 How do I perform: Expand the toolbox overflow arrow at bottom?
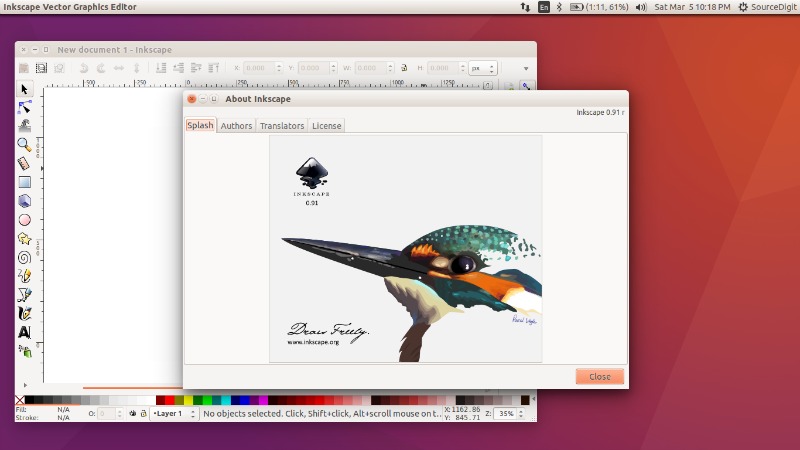(x=25, y=385)
